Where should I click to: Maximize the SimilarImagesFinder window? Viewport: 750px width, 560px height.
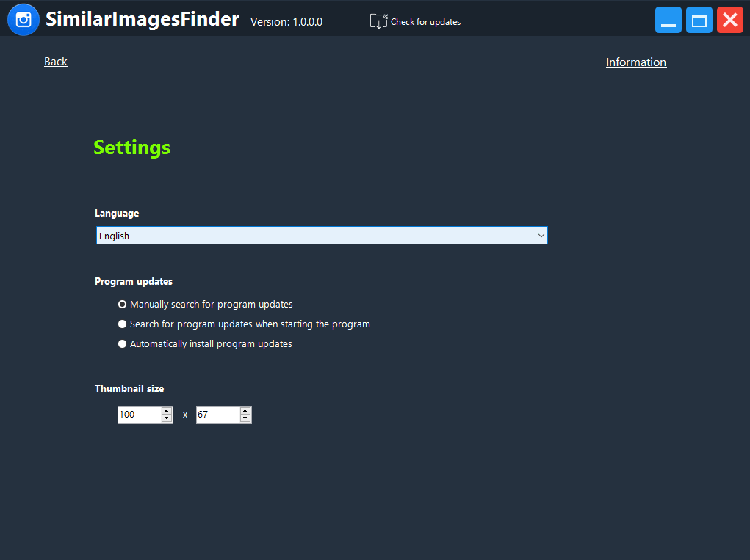699,20
